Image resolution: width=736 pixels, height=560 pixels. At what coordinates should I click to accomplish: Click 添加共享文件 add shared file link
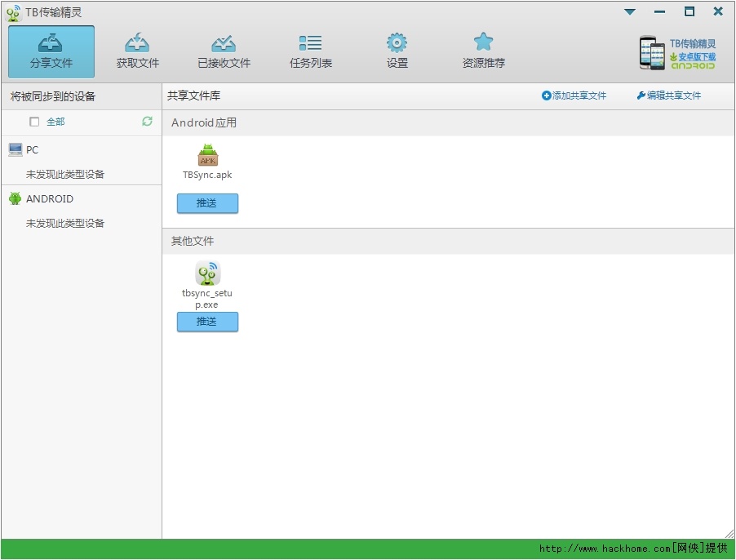click(574, 96)
